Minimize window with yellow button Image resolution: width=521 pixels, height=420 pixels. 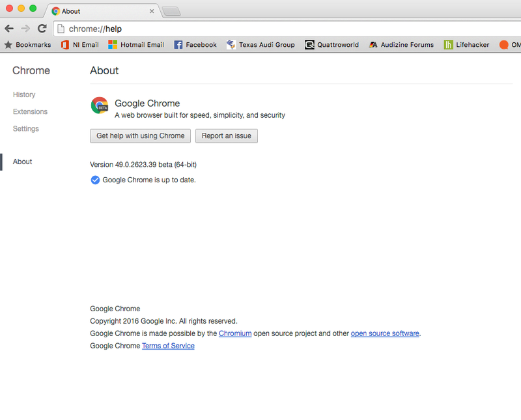21,8
